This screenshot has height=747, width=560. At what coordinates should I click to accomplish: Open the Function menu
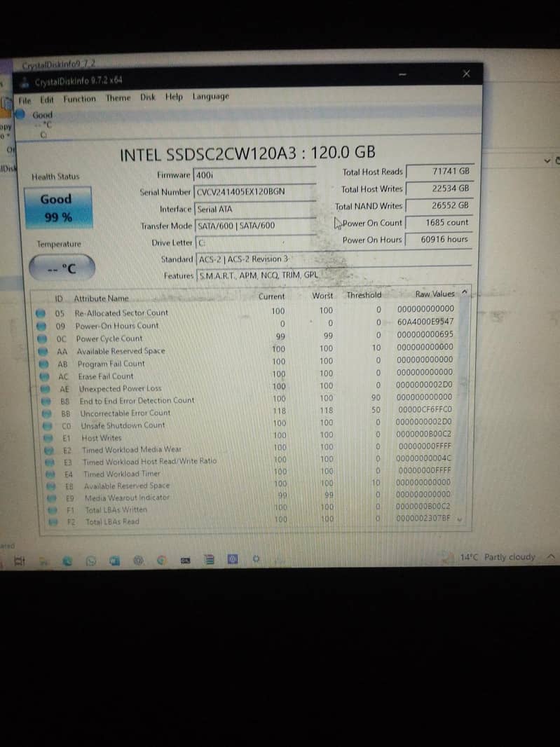[x=79, y=99]
